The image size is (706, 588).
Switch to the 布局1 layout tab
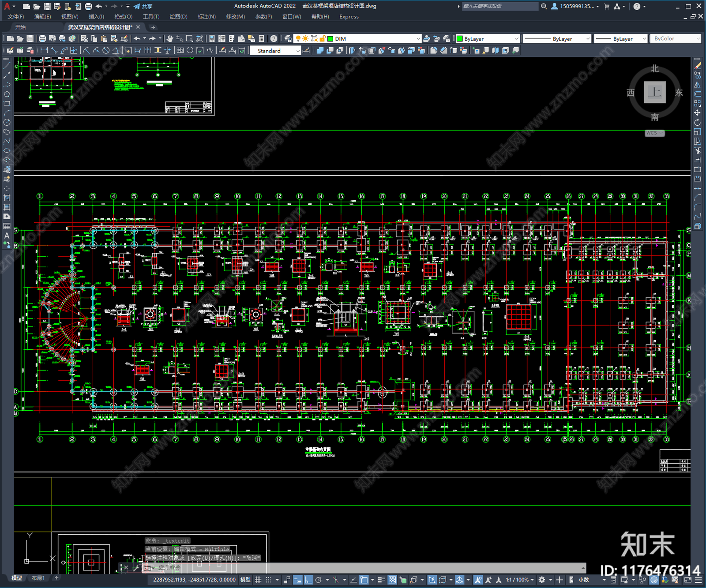[38, 578]
